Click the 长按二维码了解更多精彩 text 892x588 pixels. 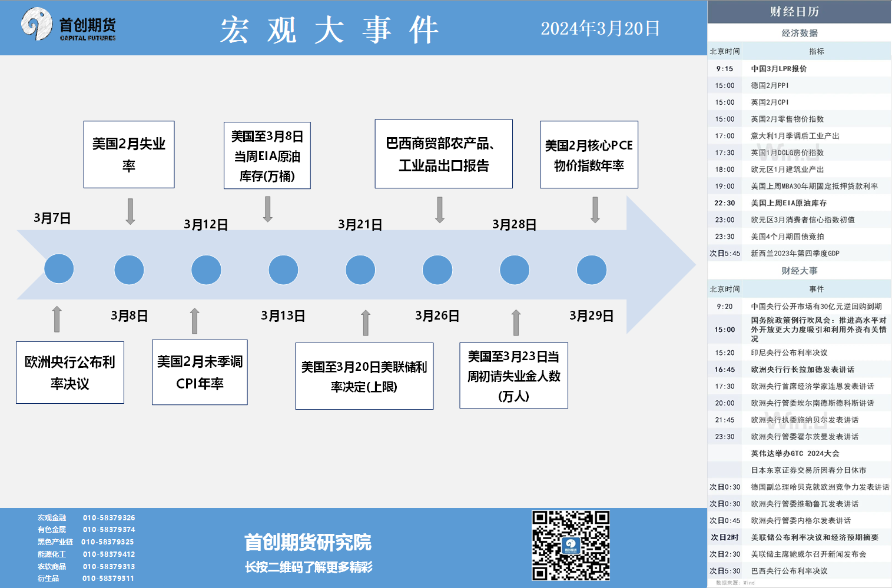pyautogui.click(x=309, y=567)
